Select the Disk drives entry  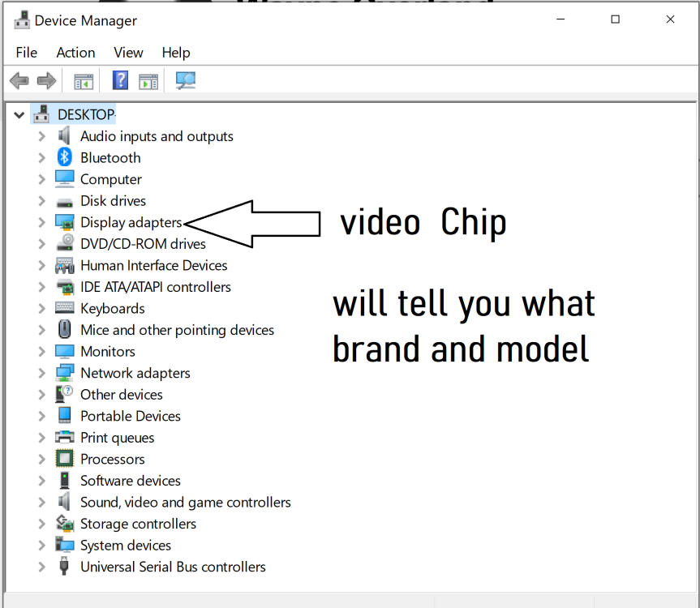click(113, 201)
